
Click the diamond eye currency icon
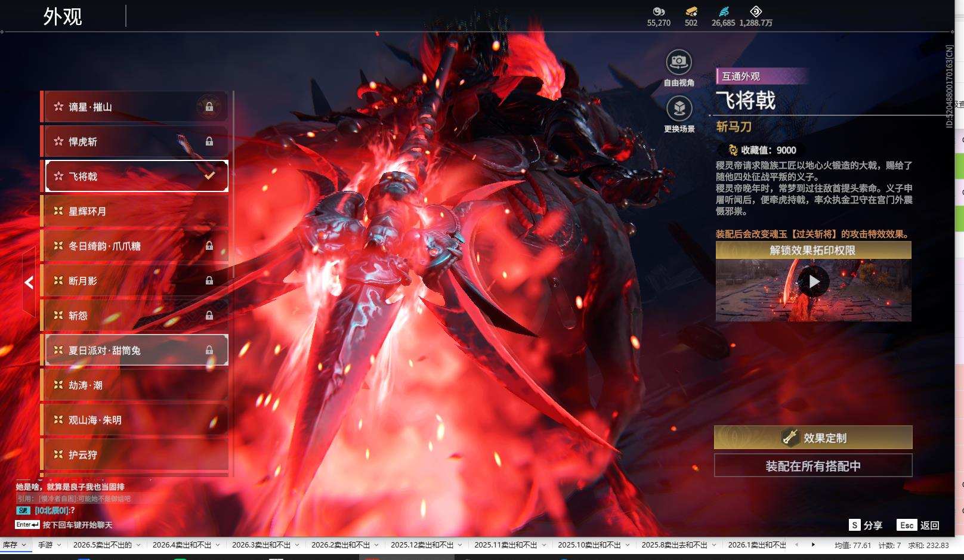tap(756, 11)
